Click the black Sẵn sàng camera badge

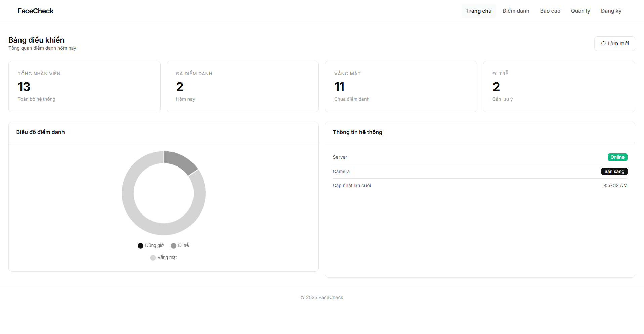click(614, 172)
